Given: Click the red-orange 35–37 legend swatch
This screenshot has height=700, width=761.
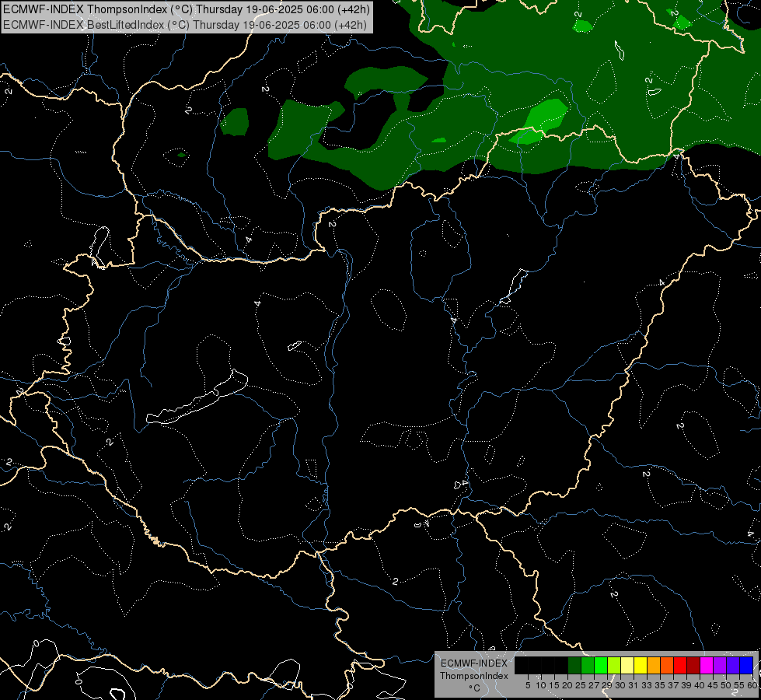Looking at the screenshot, I should pyautogui.click(x=667, y=665).
